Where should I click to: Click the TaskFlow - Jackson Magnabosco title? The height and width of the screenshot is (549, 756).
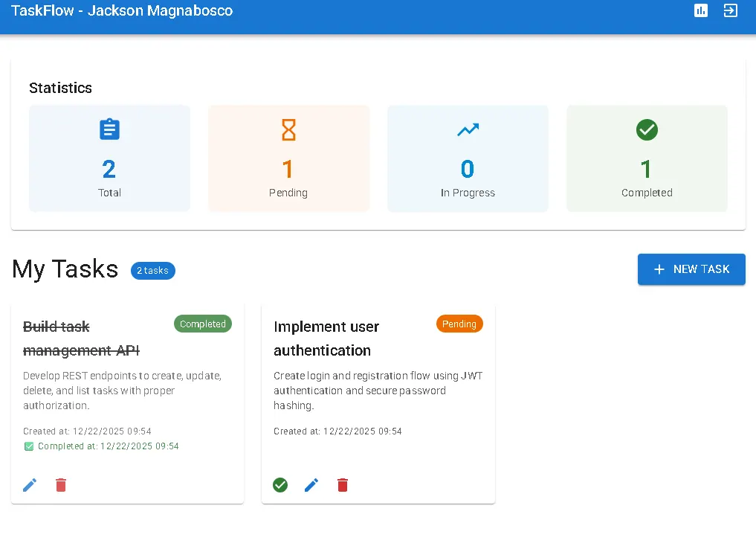coord(122,10)
